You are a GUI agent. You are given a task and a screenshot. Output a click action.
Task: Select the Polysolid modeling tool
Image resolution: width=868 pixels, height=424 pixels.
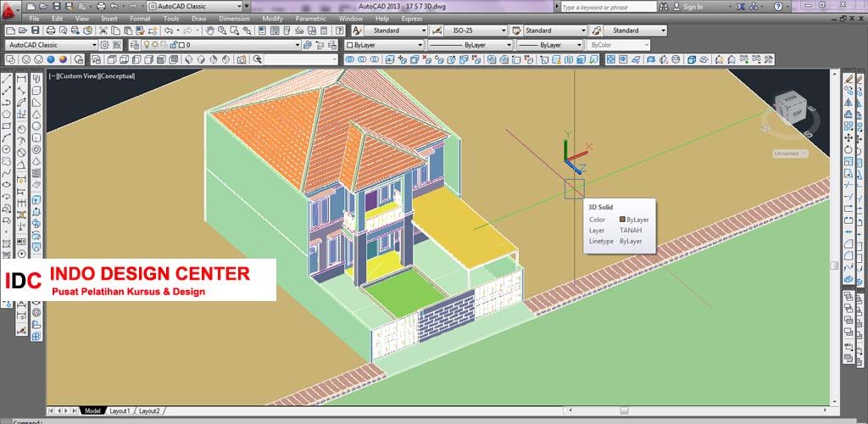point(36,79)
